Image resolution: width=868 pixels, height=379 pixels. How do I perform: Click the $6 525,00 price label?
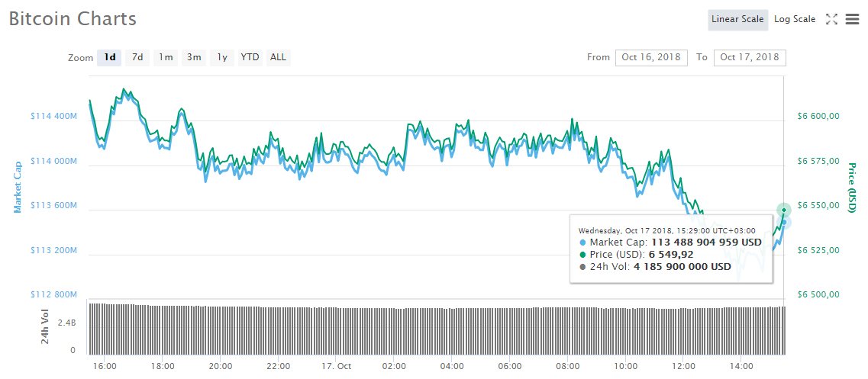click(818, 251)
